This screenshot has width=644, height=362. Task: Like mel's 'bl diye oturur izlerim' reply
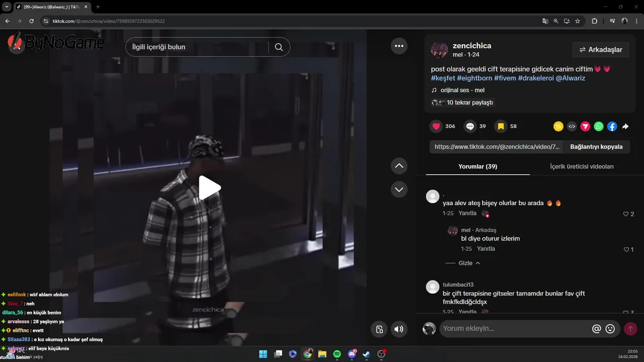pos(626,249)
